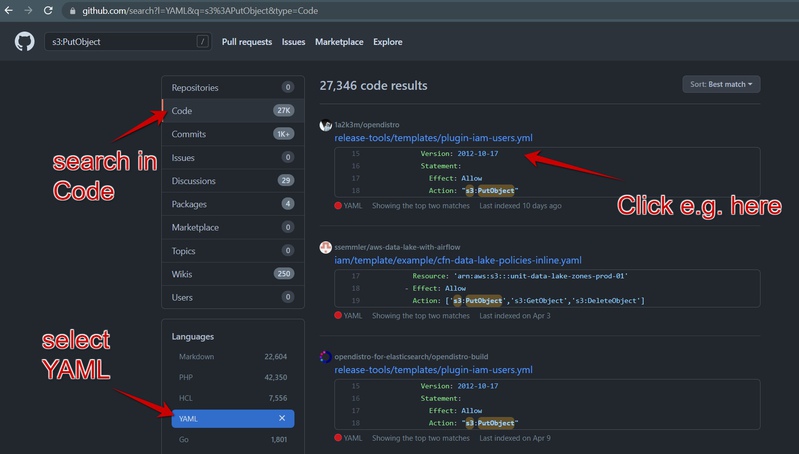Click 'Last indexed on Apr 3' text
The width and height of the screenshot is (799, 454).
pos(514,316)
